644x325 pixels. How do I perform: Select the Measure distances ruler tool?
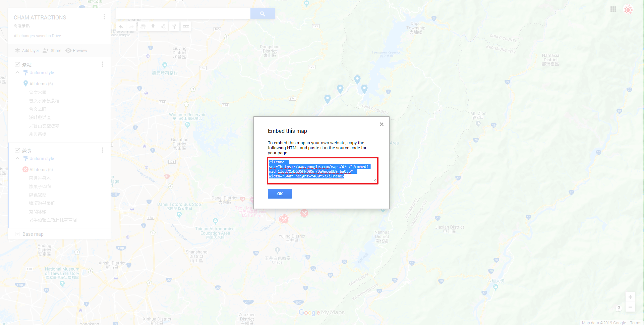point(186,26)
